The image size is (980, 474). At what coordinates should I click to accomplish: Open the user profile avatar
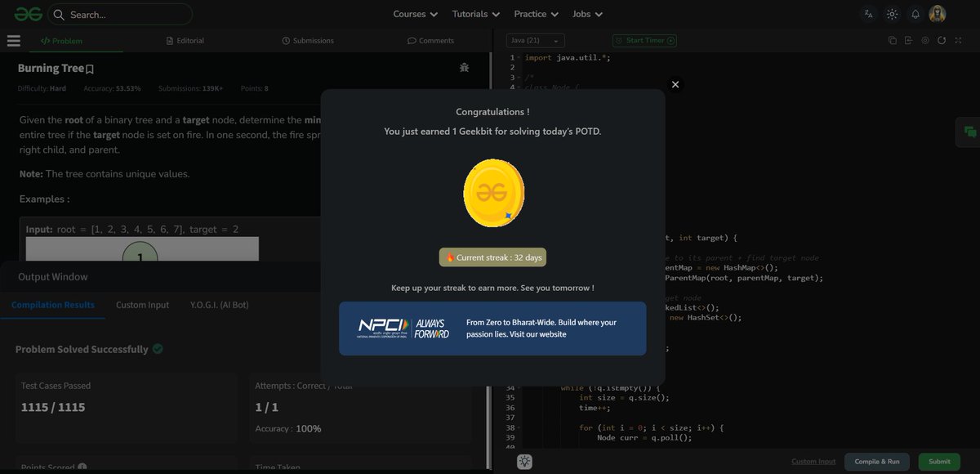938,14
